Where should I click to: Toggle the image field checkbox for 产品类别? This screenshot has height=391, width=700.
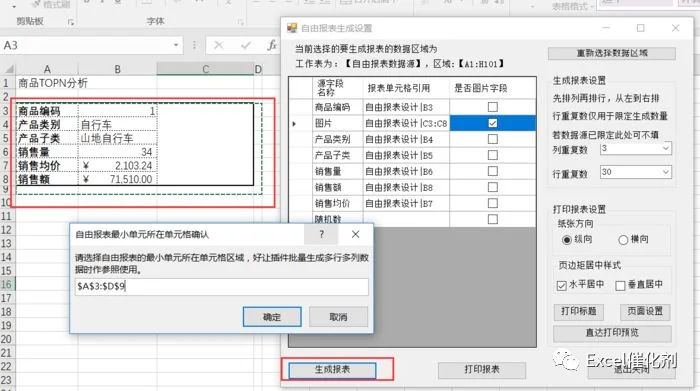[492, 139]
